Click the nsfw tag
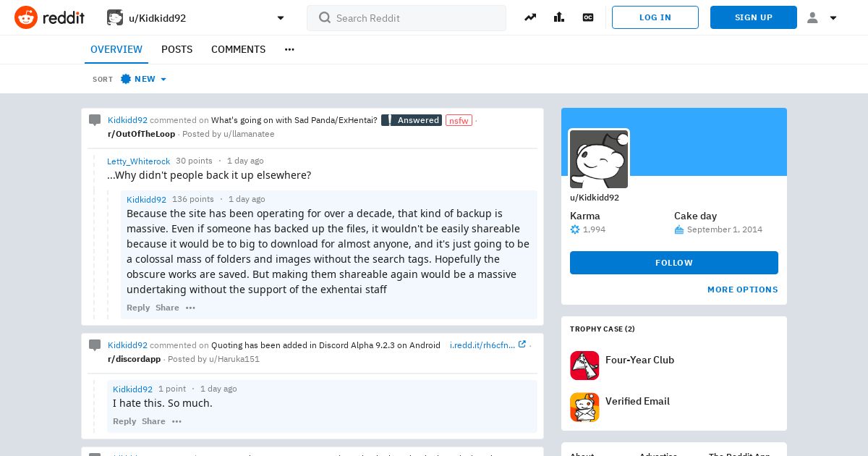Image resolution: width=868 pixels, height=456 pixels. point(459,120)
